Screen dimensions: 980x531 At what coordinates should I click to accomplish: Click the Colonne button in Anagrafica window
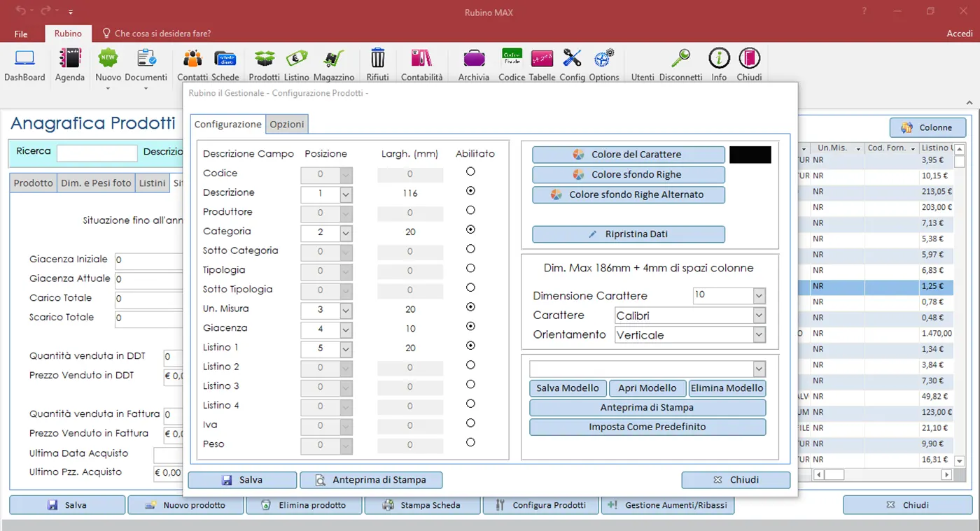[927, 127]
